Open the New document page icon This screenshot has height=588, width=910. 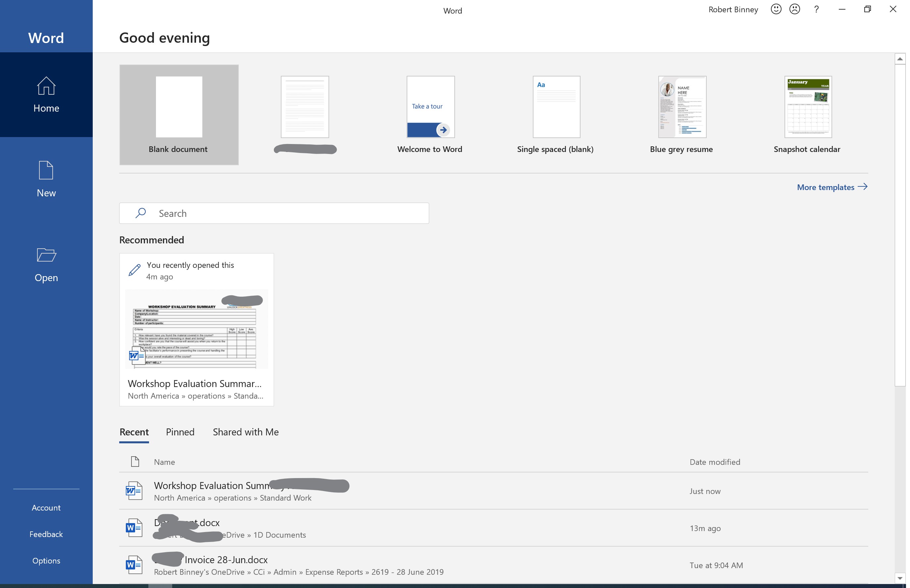[x=46, y=170]
